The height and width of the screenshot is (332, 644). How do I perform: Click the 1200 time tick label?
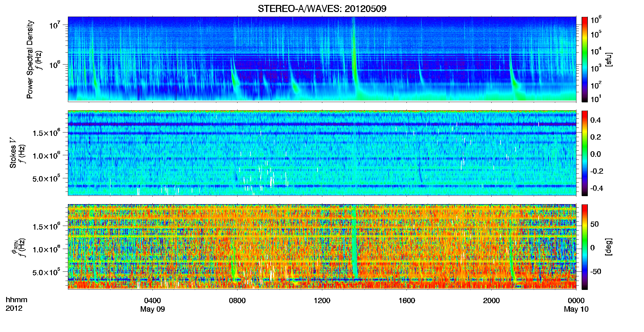point(322,300)
